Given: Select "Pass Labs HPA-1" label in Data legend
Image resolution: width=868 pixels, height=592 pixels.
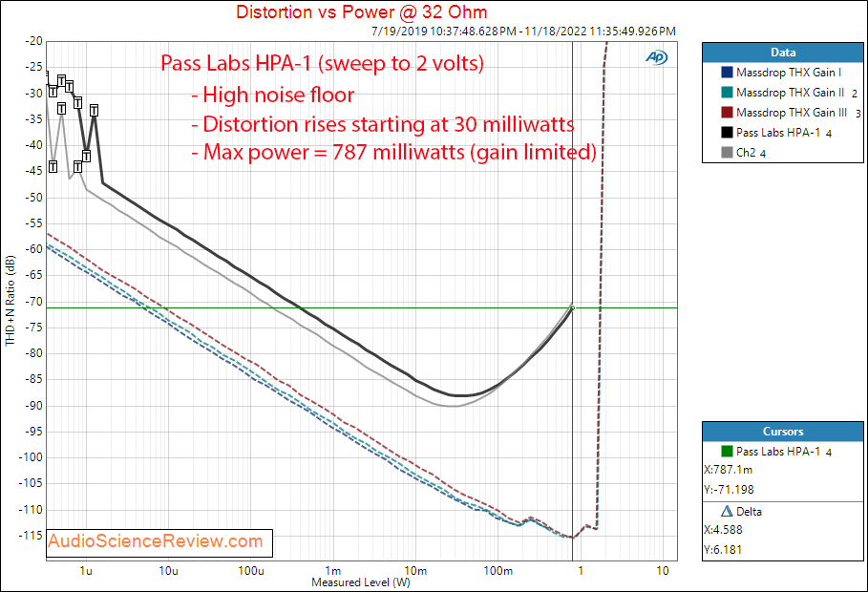Looking at the screenshot, I should click(x=778, y=133).
